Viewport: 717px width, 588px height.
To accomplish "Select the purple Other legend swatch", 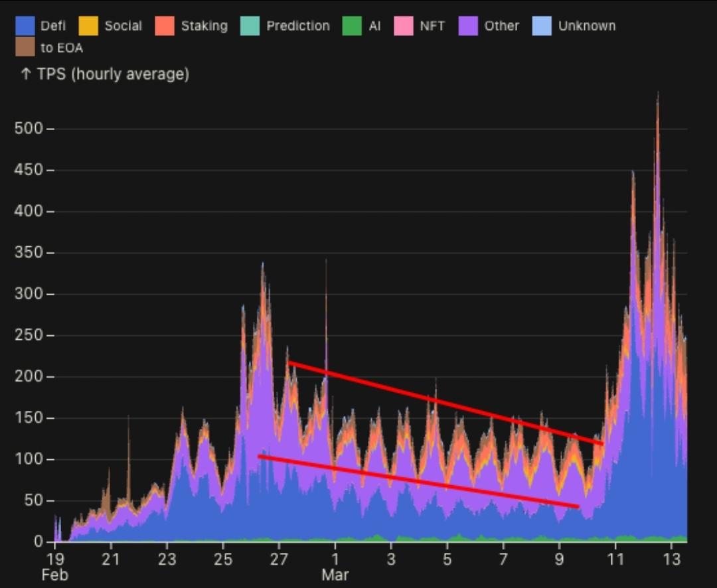I will [469, 26].
